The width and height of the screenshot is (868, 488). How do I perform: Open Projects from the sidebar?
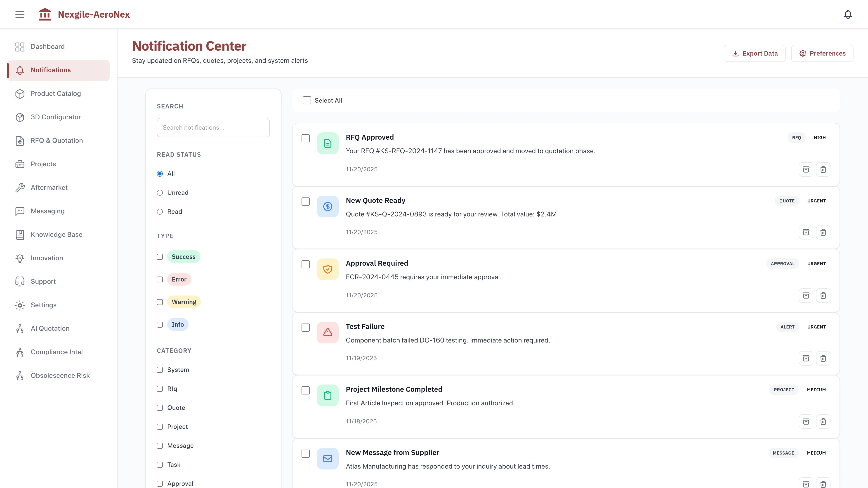[x=43, y=164]
